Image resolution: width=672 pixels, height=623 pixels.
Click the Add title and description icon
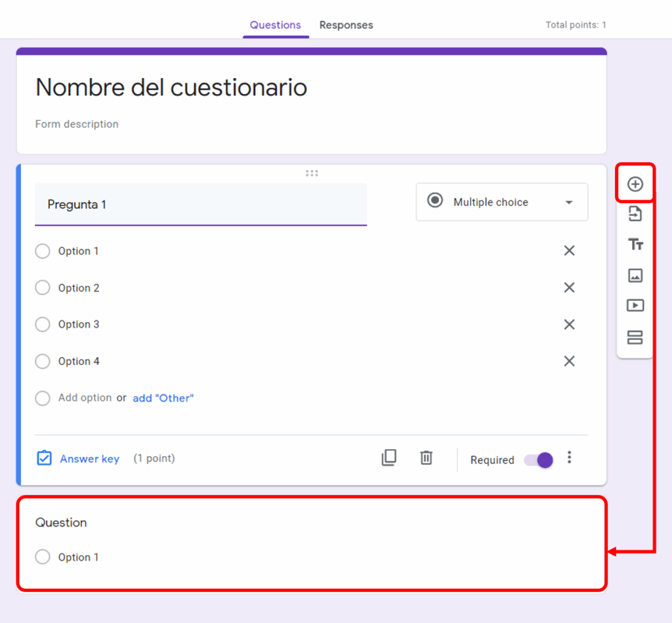(x=635, y=245)
